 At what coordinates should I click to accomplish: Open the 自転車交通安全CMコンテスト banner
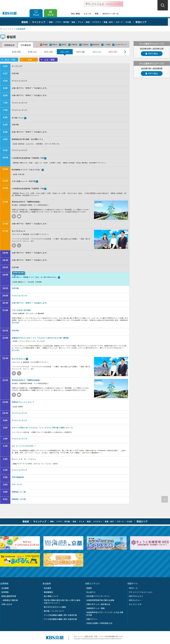point(107,543)
